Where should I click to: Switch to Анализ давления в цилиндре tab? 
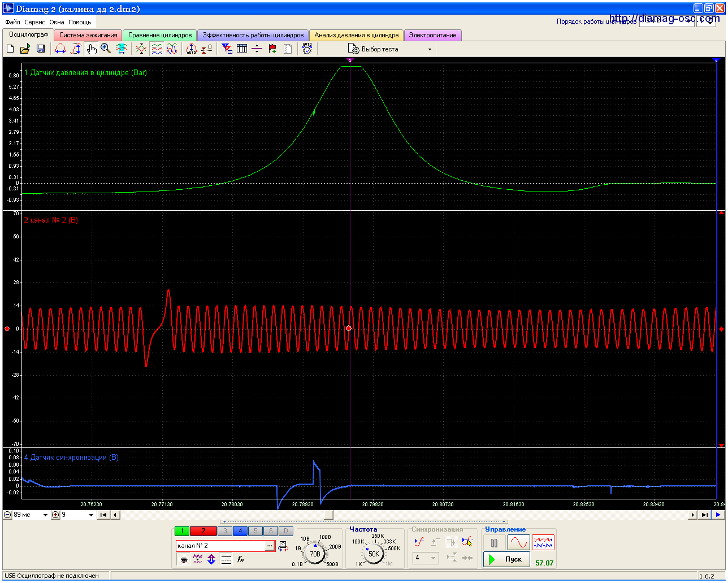(357, 35)
